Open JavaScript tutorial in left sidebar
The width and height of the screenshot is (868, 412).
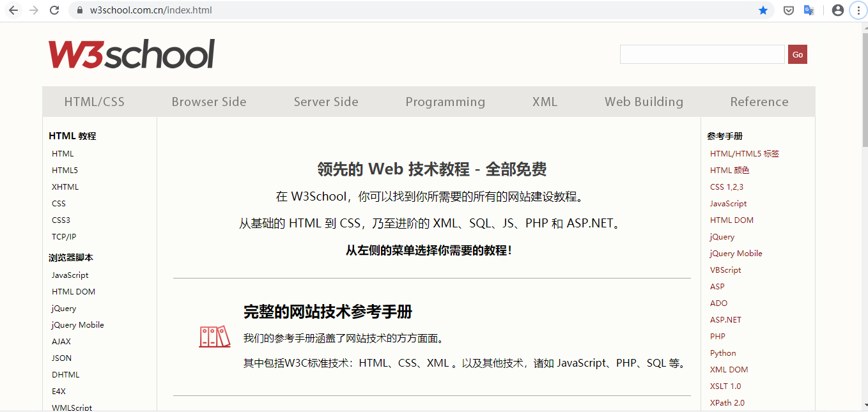pos(70,275)
